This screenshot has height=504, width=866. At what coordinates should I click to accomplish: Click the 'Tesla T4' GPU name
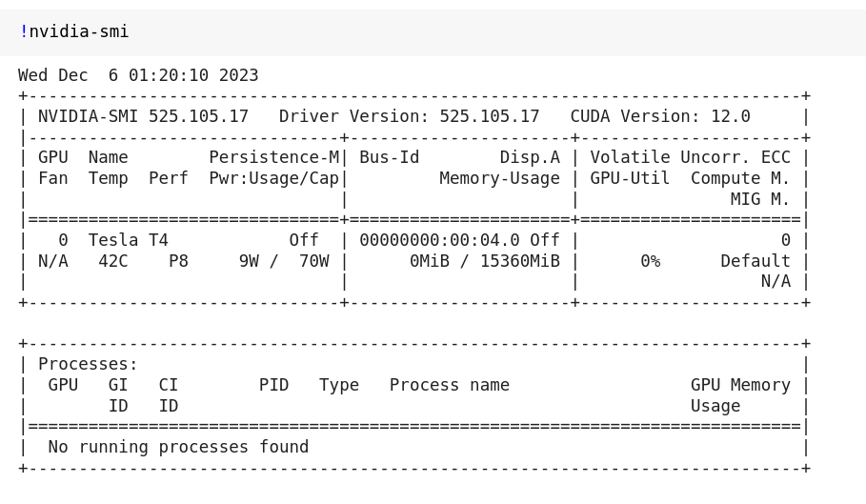(128, 240)
